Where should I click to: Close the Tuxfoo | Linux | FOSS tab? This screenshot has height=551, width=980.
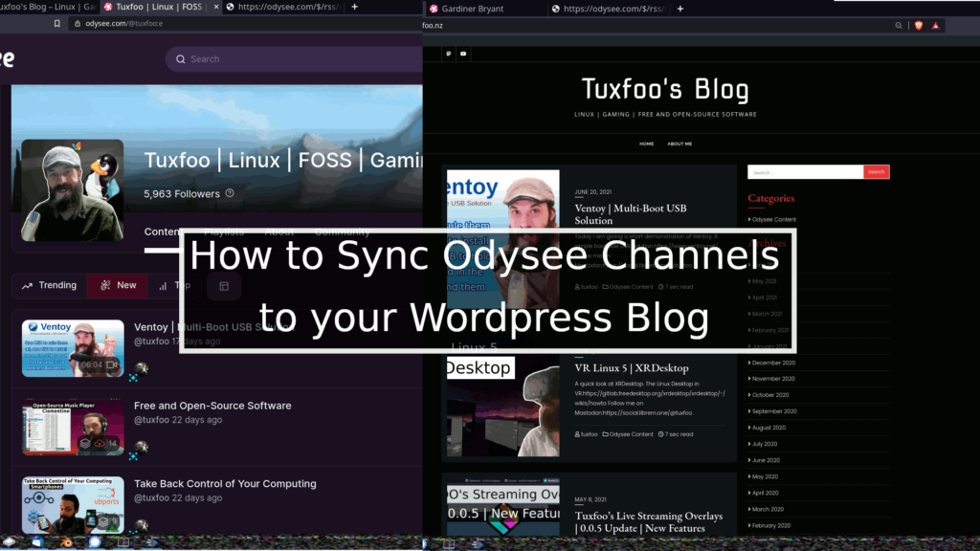[x=216, y=7]
